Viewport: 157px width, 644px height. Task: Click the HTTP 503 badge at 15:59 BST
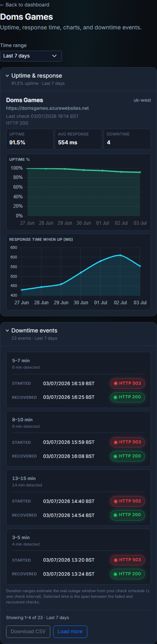coord(128,442)
